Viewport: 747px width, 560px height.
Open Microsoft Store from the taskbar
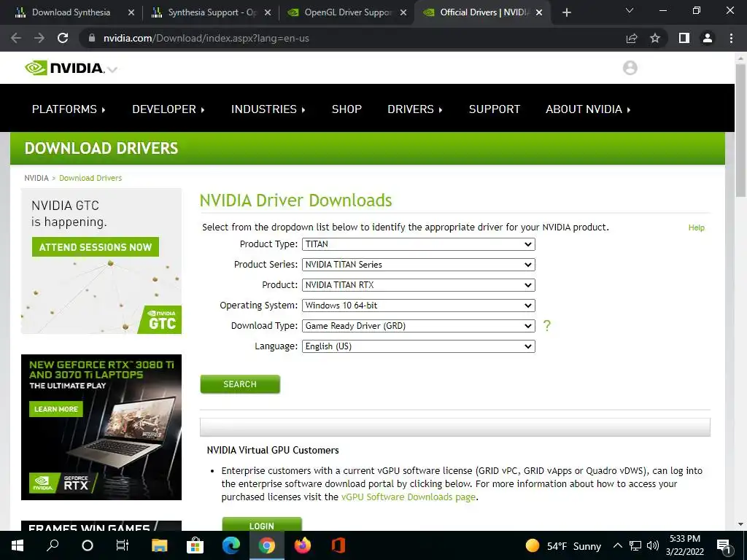tap(195, 545)
